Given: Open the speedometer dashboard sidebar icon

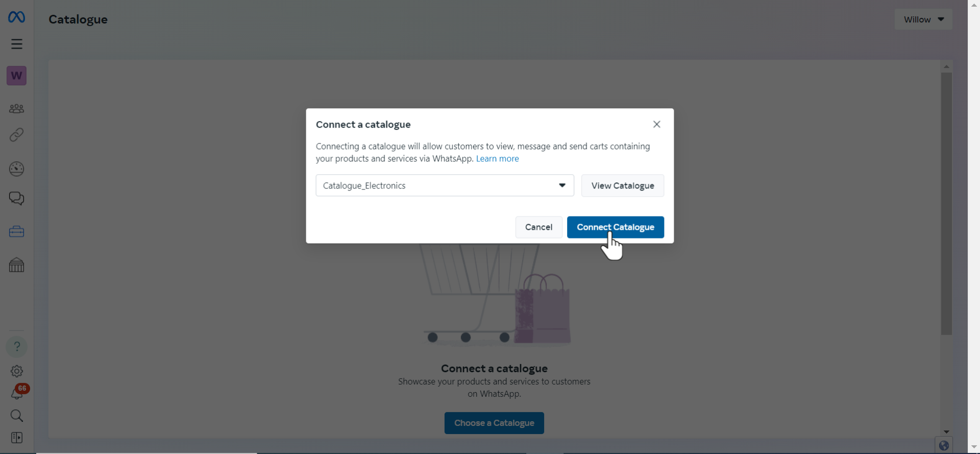Looking at the screenshot, I should coord(17,169).
